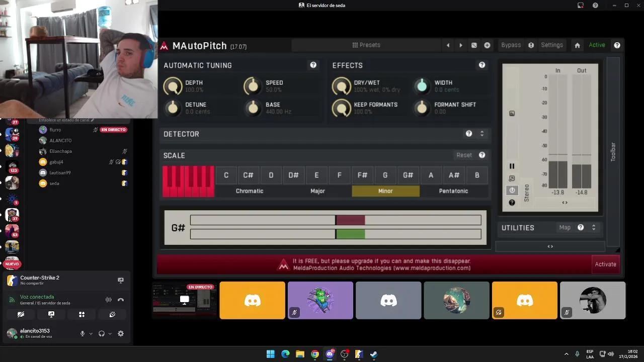This screenshot has height=362, width=644.
Task: Toggle note G# in scale
Action: tap(408, 175)
